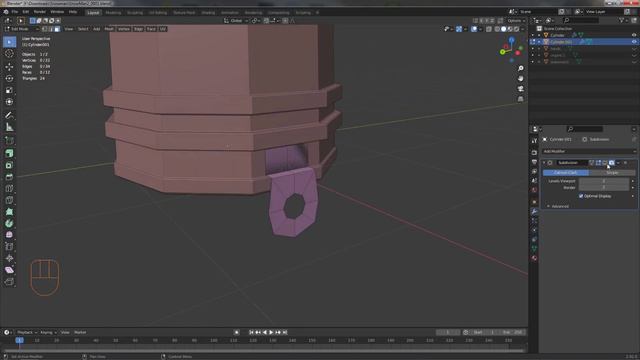This screenshot has width=640, height=360.
Task: Select the Spin tool
Action: coord(9,224)
